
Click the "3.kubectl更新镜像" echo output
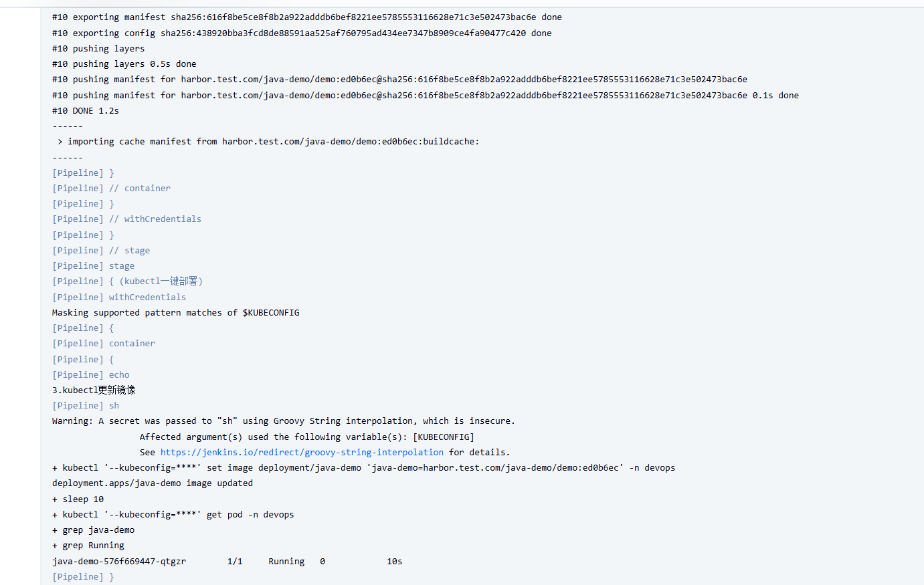[94, 390]
